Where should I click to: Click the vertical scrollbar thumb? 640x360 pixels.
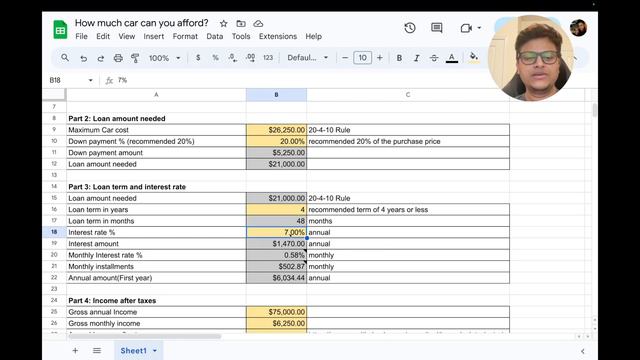pos(594,110)
